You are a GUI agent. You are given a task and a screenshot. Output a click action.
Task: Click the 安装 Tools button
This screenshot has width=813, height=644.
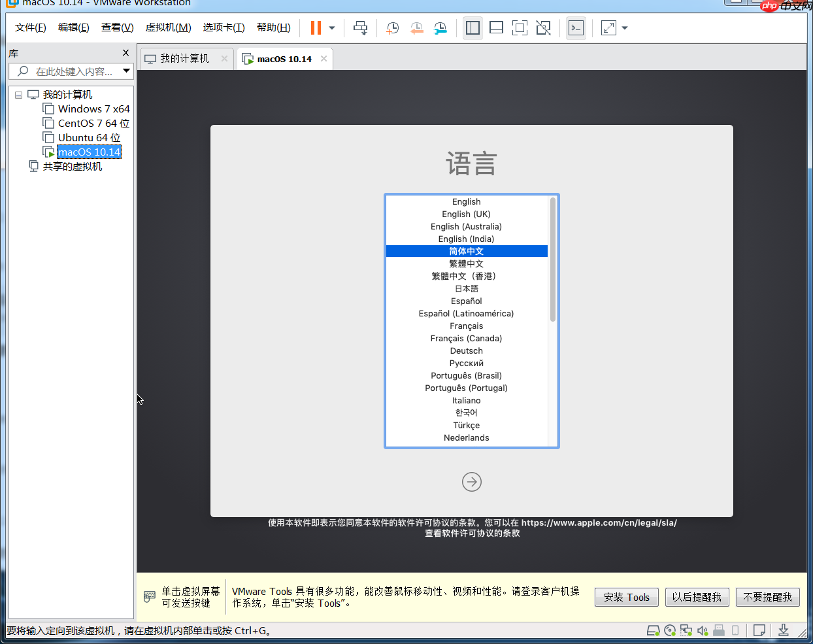coord(626,597)
